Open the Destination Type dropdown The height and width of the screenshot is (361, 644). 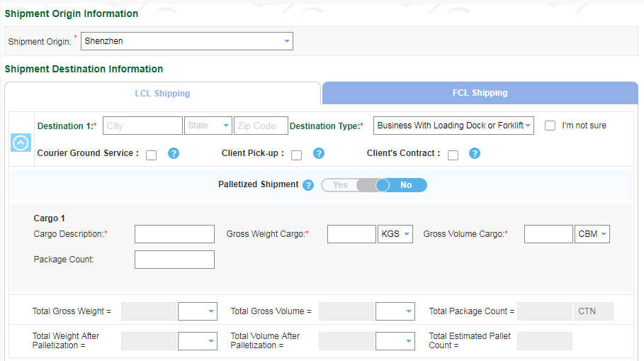click(x=453, y=126)
